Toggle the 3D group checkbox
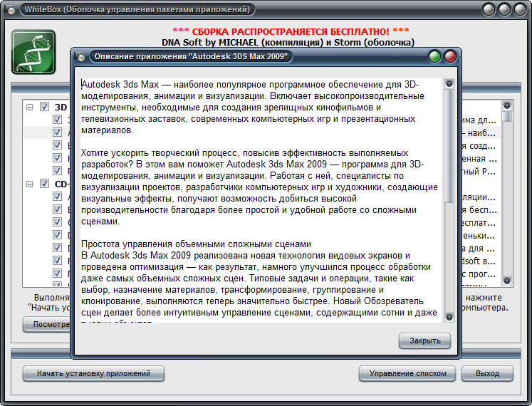Screen dimensions: 532x406 44,107
